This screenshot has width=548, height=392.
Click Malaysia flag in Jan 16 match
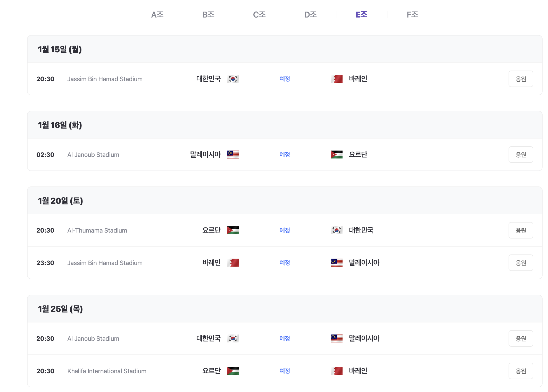coord(233,155)
